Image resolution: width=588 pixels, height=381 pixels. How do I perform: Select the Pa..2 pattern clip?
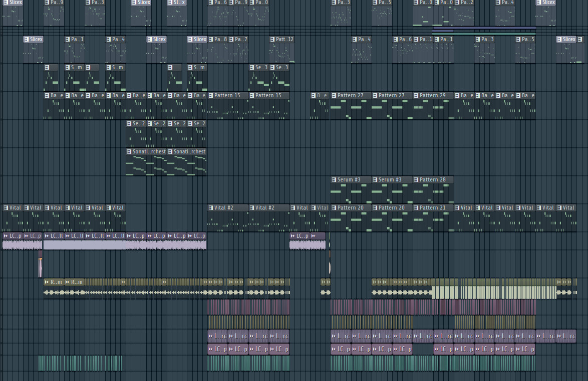click(464, 13)
